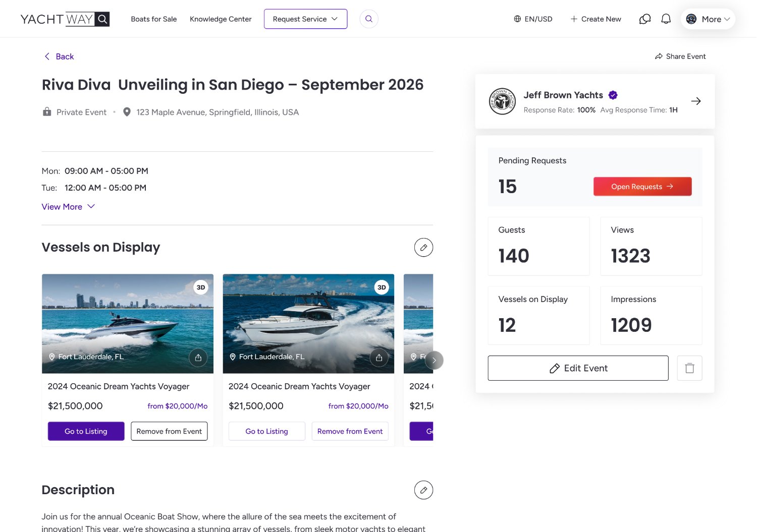The width and height of the screenshot is (757, 532).
Task: Click the Vessels on Display stat card showing 12
Action: [539, 316]
